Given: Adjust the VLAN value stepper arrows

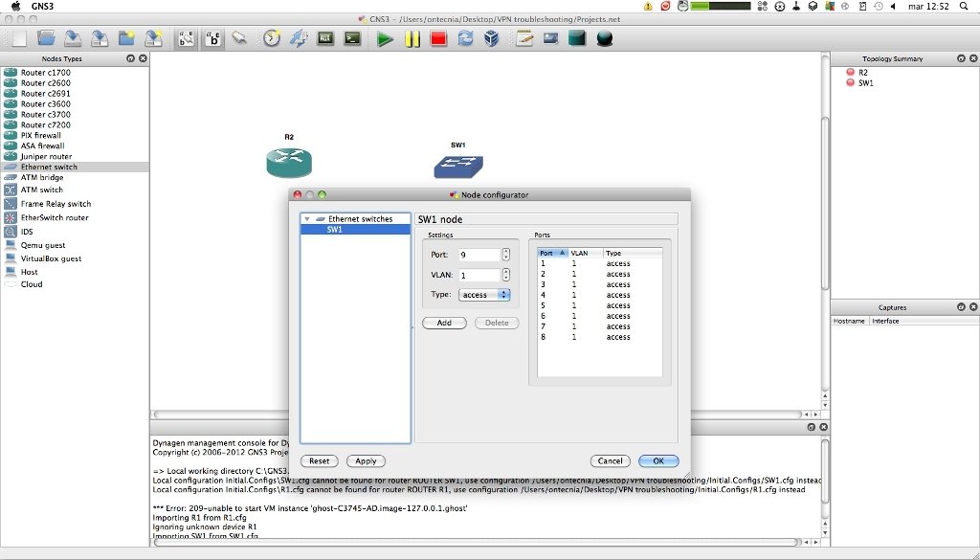Looking at the screenshot, I should pos(505,275).
